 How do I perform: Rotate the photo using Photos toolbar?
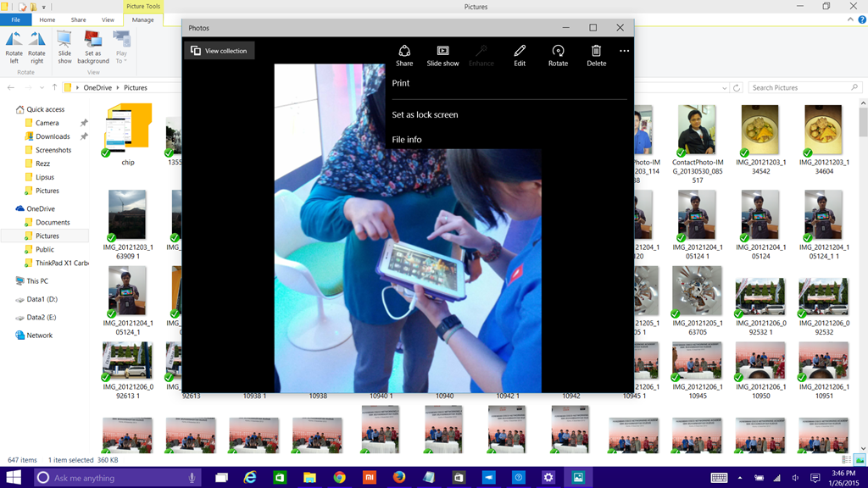558,56
